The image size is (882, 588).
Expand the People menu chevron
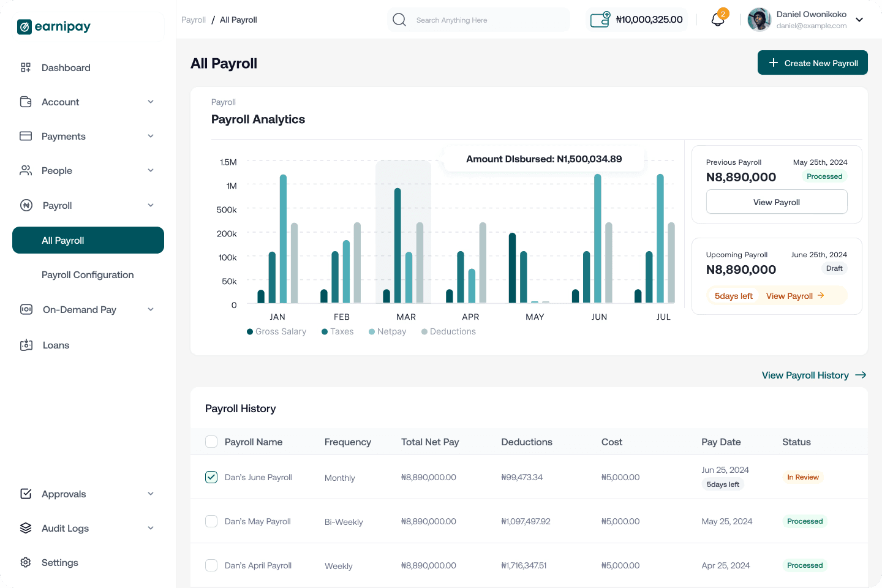point(151,170)
